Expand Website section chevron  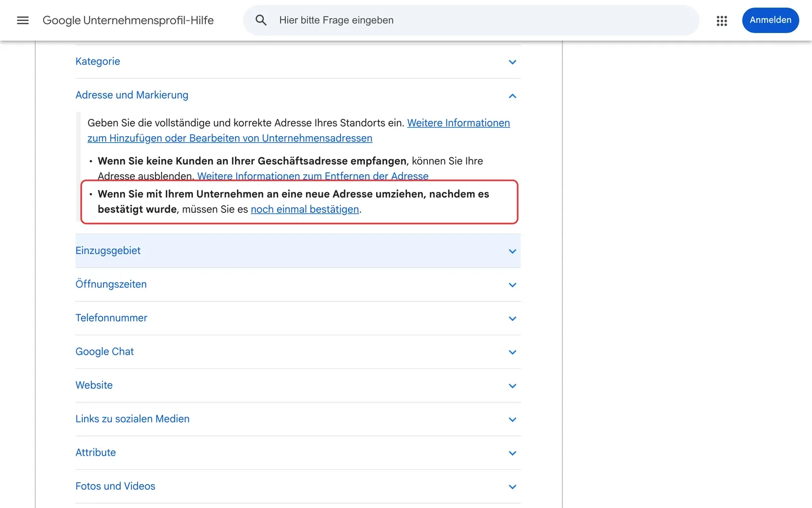coord(513,386)
